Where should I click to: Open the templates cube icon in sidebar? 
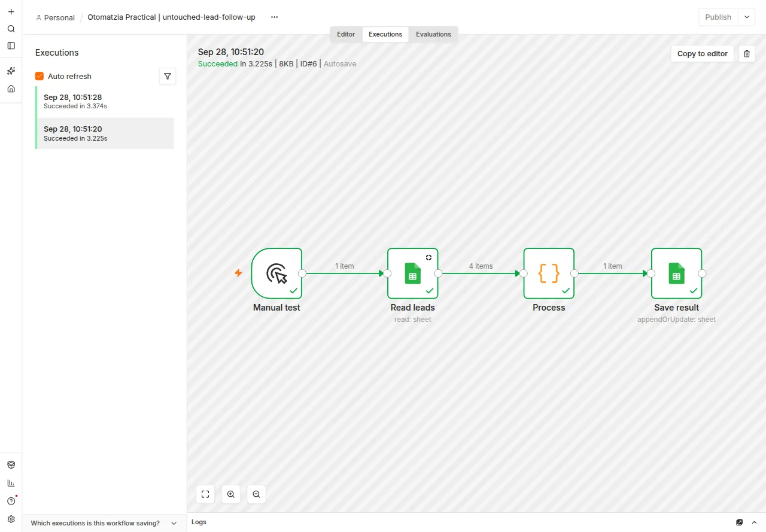point(11,465)
